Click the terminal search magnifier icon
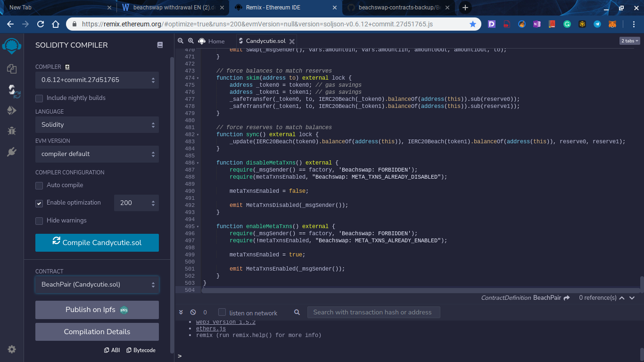644x362 pixels. point(297,312)
